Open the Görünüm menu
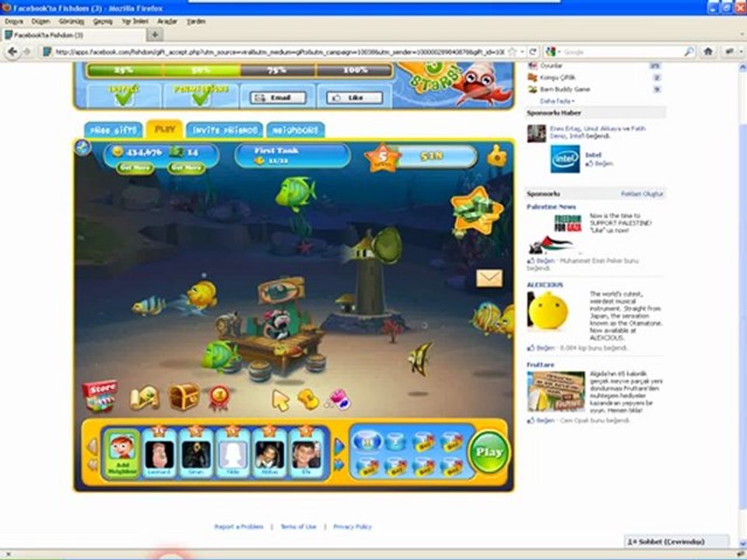 click(x=72, y=22)
